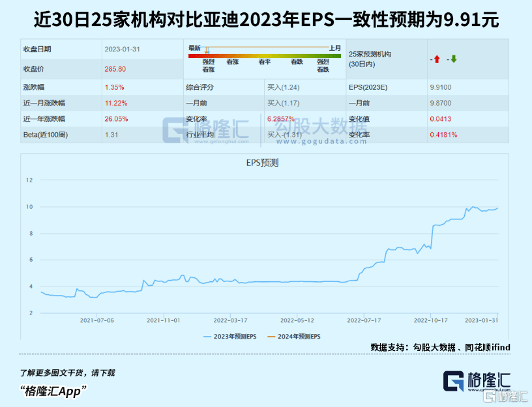
Task: Select the EPS value 9.9100
Action: coord(441,87)
